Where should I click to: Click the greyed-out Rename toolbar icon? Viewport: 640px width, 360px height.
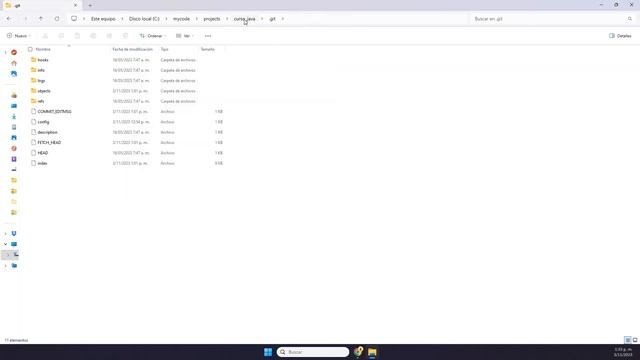(x=93, y=36)
